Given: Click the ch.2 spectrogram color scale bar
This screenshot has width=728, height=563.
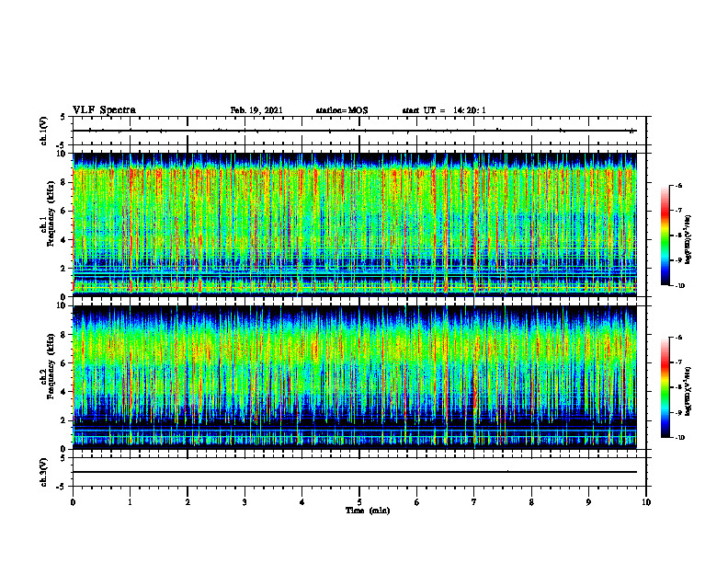Looking at the screenshot, I should (665, 387).
